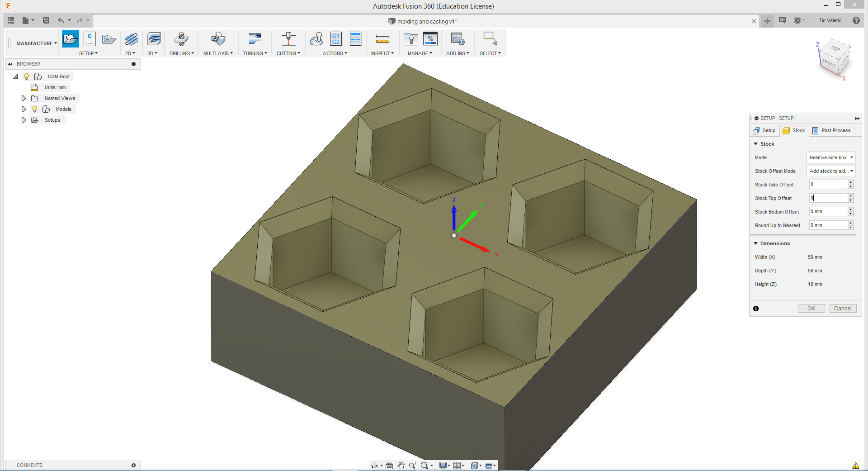Viewport: 868px width, 471px height.
Task: Click the Round Up to Nearest input field
Action: pos(828,225)
